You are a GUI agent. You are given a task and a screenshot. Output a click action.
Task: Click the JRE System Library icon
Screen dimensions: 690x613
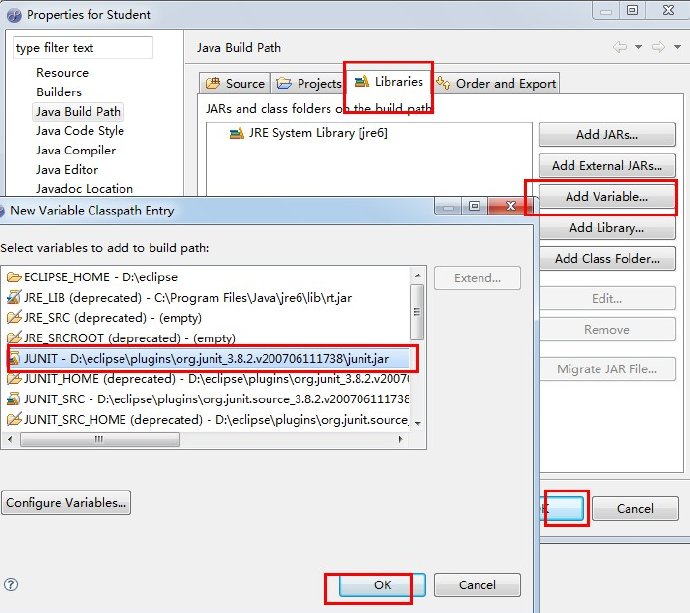pos(236,133)
